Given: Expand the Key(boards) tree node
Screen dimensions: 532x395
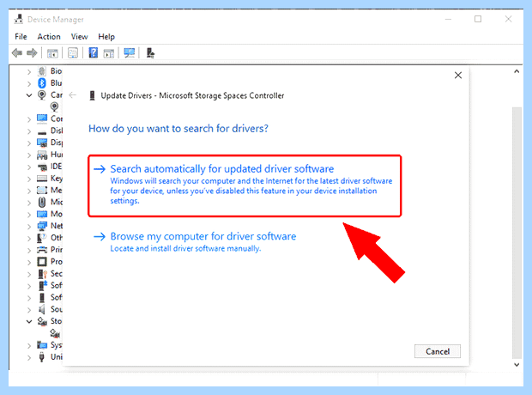Looking at the screenshot, I should coord(29,179).
